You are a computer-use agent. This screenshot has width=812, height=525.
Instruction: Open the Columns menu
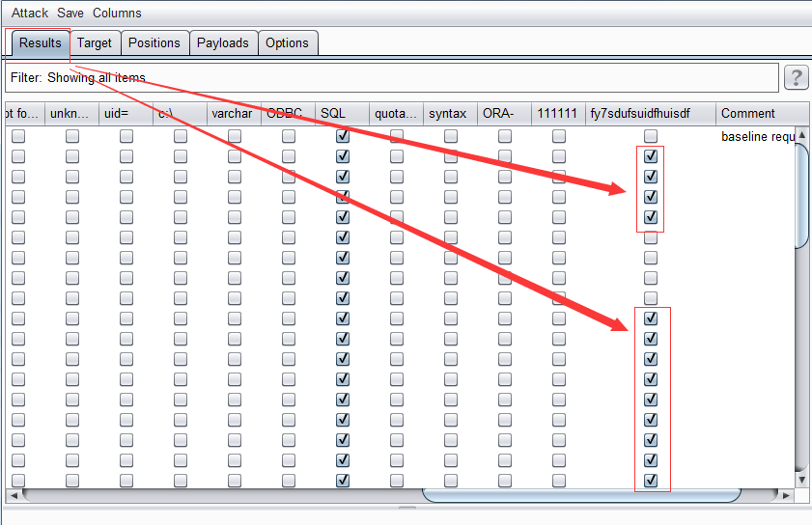click(117, 13)
